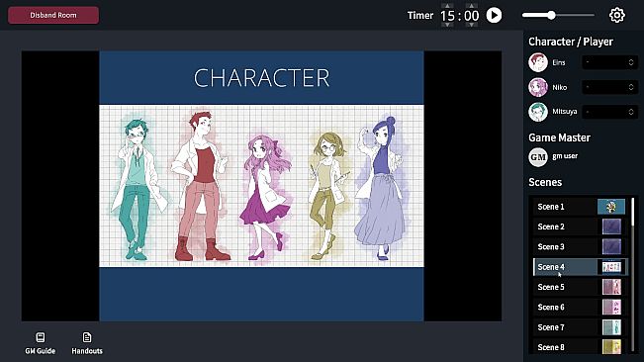Click the Scene 7 thumbnail image

611,327
